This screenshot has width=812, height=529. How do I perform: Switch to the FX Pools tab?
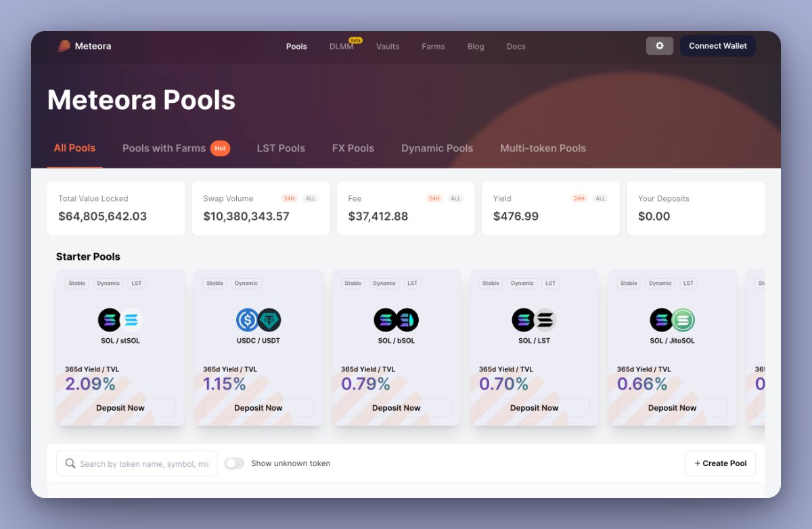[x=353, y=148]
